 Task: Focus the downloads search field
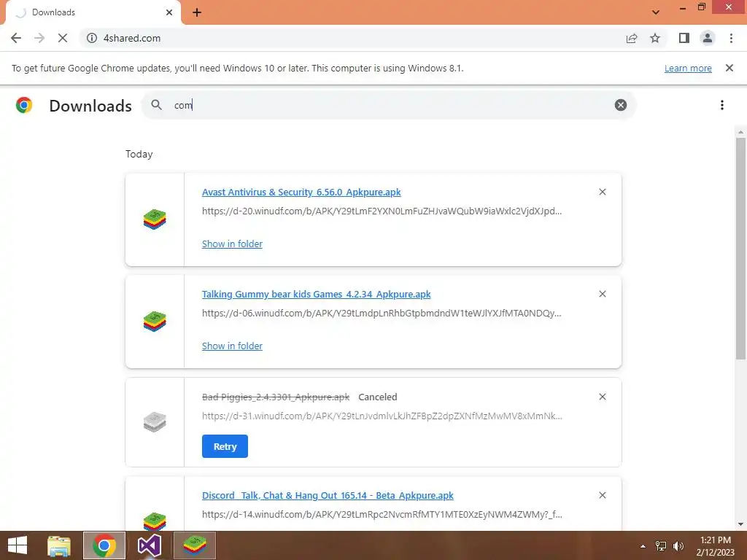(x=388, y=105)
